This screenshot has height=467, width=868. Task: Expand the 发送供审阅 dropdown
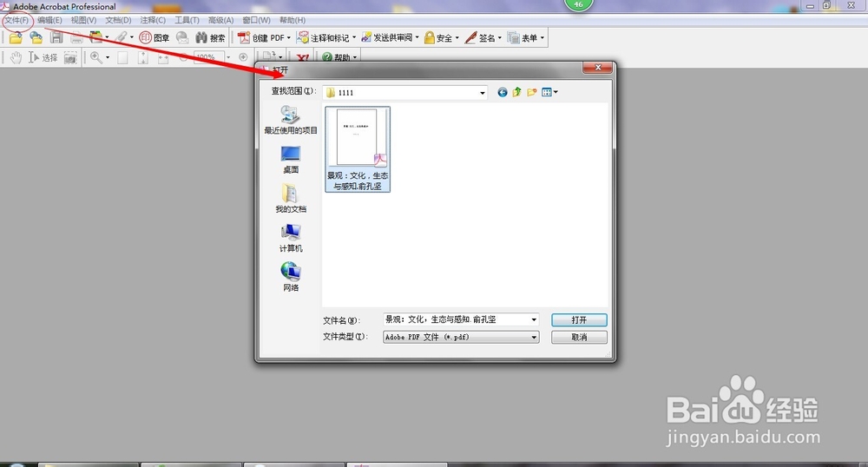(x=417, y=37)
